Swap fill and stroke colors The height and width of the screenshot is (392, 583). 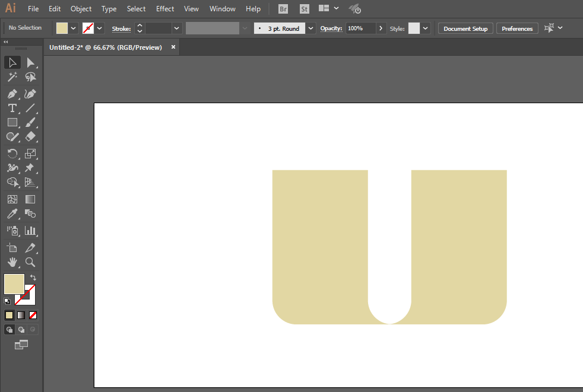pos(33,278)
